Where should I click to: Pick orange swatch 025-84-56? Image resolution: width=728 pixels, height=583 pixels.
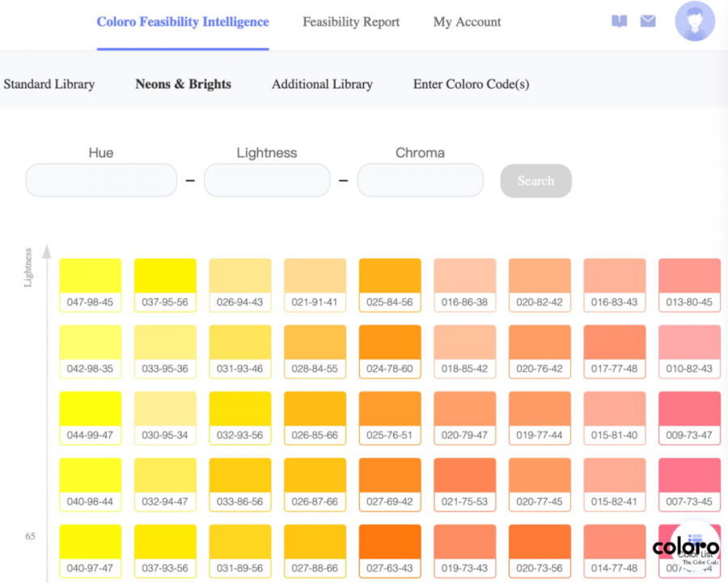pyautogui.click(x=390, y=285)
